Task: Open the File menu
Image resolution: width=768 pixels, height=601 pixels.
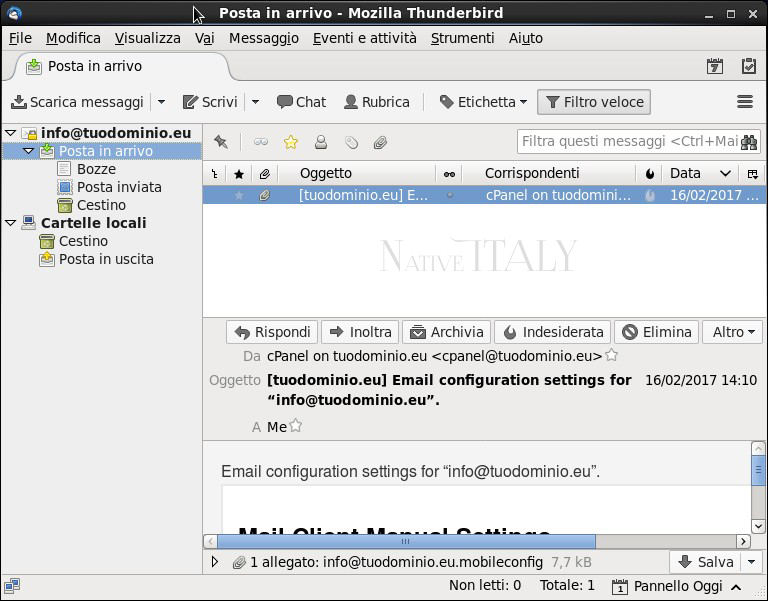Action: coord(20,38)
